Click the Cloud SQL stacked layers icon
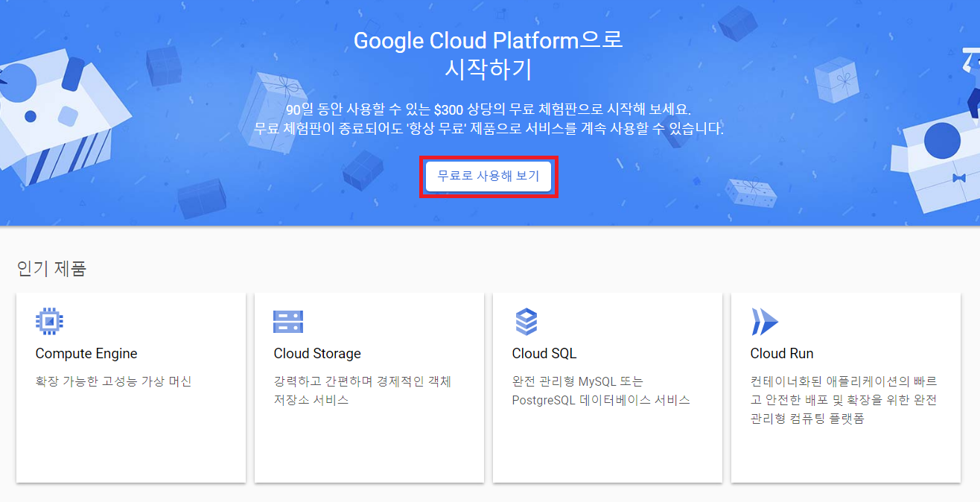 click(526, 321)
